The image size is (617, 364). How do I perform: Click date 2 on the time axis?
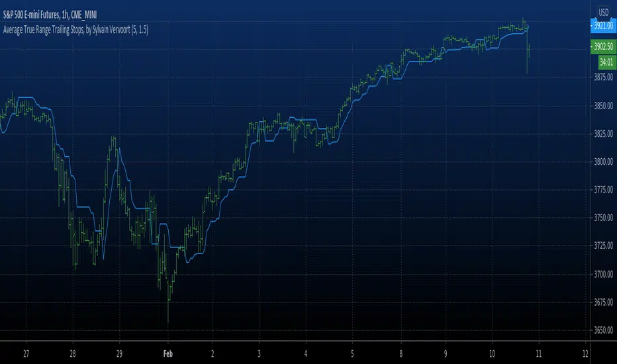pos(213,354)
